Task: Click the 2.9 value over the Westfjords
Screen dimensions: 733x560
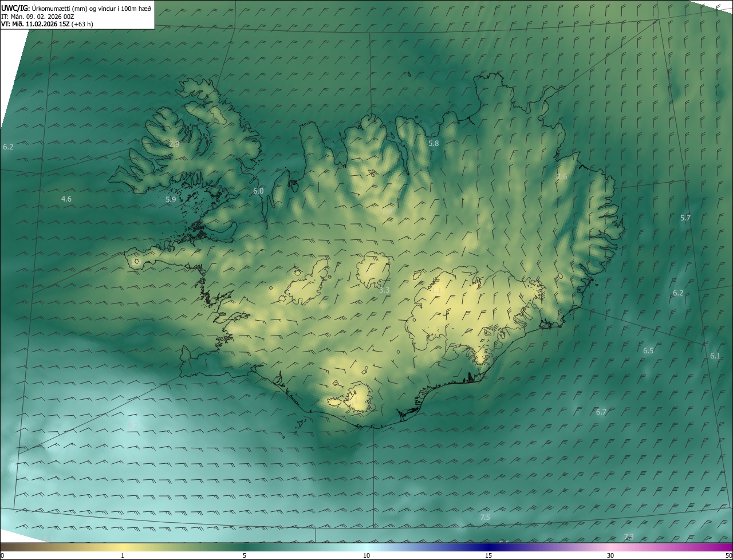Action: 174,144
